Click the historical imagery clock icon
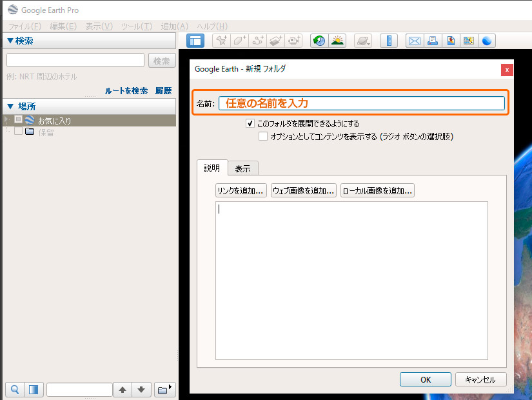The height and width of the screenshot is (400, 532). [319, 41]
